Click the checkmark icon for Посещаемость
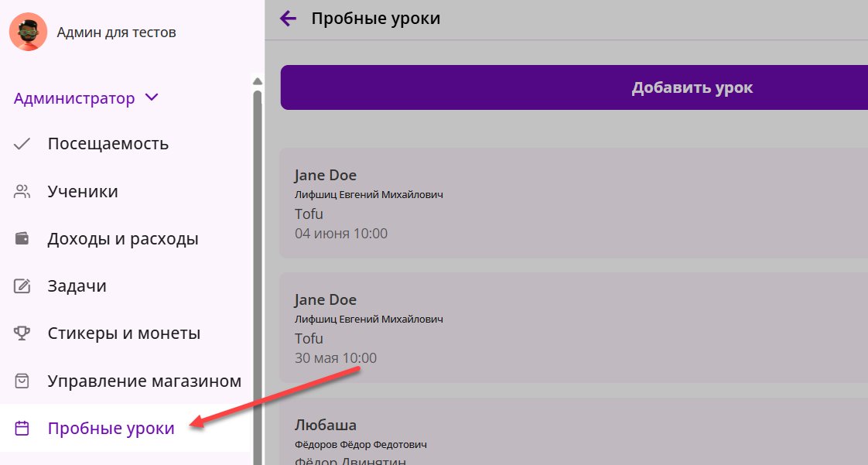 22,144
